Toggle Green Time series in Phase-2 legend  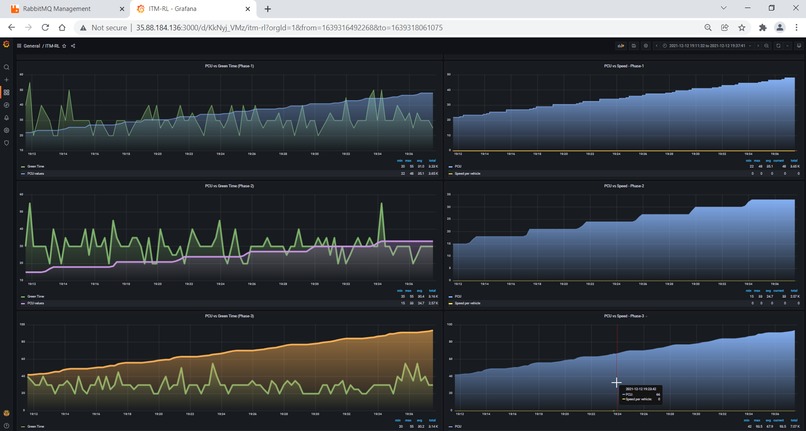(x=35, y=296)
